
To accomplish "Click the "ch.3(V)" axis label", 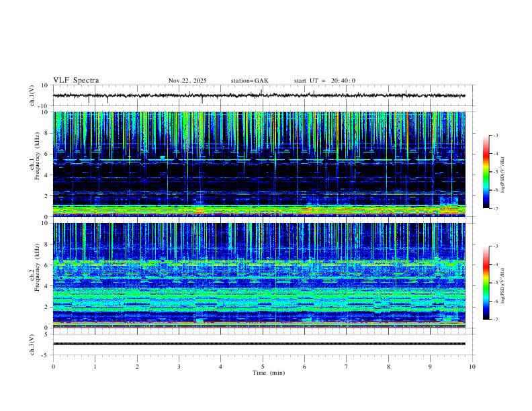I will coord(32,345).
